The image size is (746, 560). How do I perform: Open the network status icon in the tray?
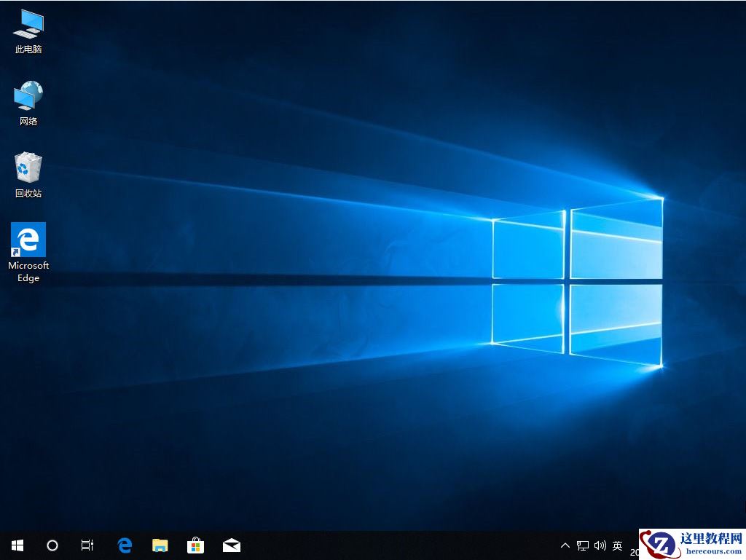582,545
